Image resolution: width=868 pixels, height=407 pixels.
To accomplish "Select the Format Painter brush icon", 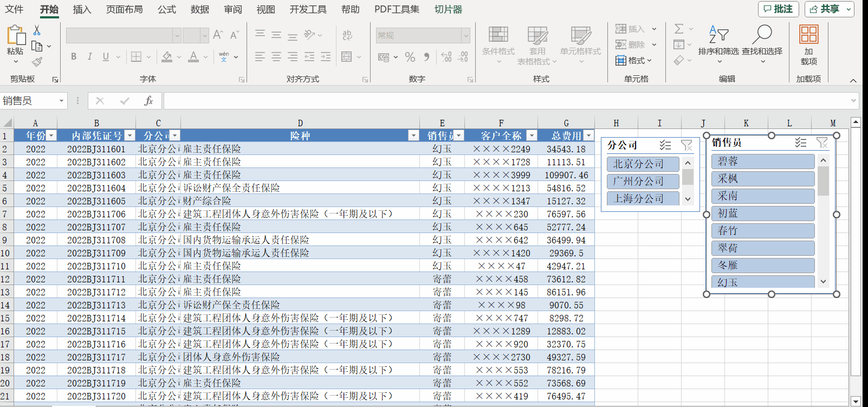I will 37,62.
